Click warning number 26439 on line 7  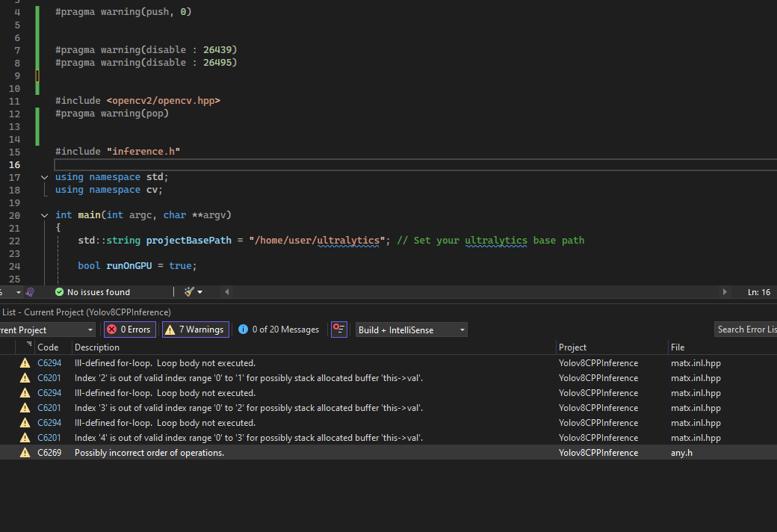(x=217, y=50)
